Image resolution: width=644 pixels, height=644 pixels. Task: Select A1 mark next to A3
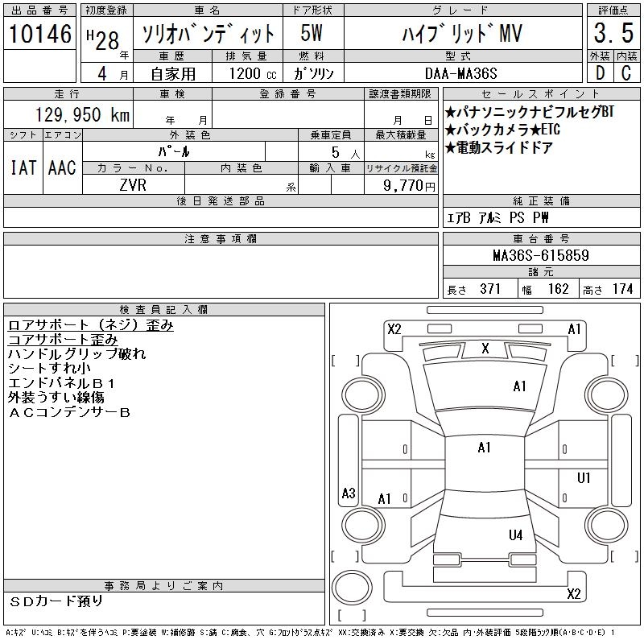click(384, 499)
